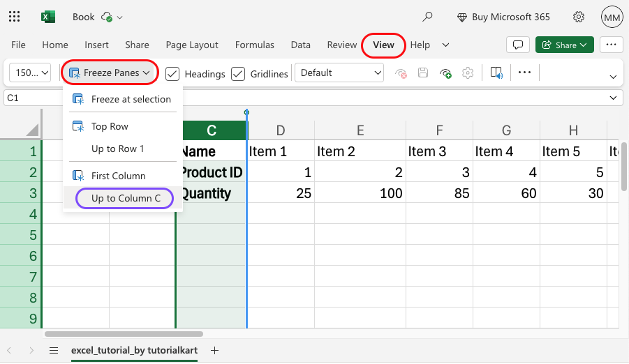The height and width of the screenshot is (364, 629).
Task: Open the Share ribbon tab
Action: (x=137, y=45)
